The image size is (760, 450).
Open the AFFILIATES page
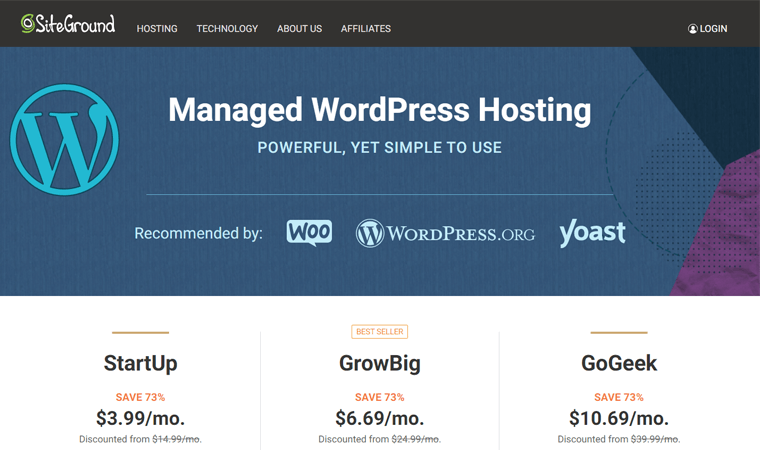(366, 29)
